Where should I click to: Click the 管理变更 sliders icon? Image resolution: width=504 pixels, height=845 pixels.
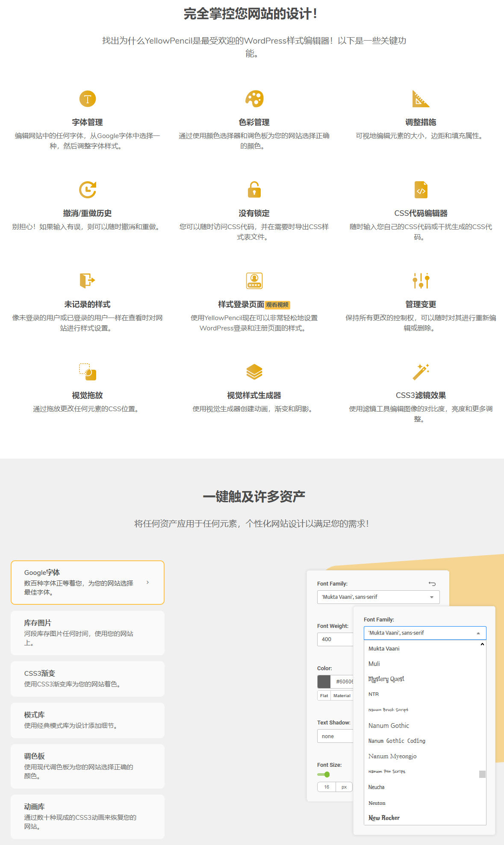pyautogui.click(x=421, y=281)
